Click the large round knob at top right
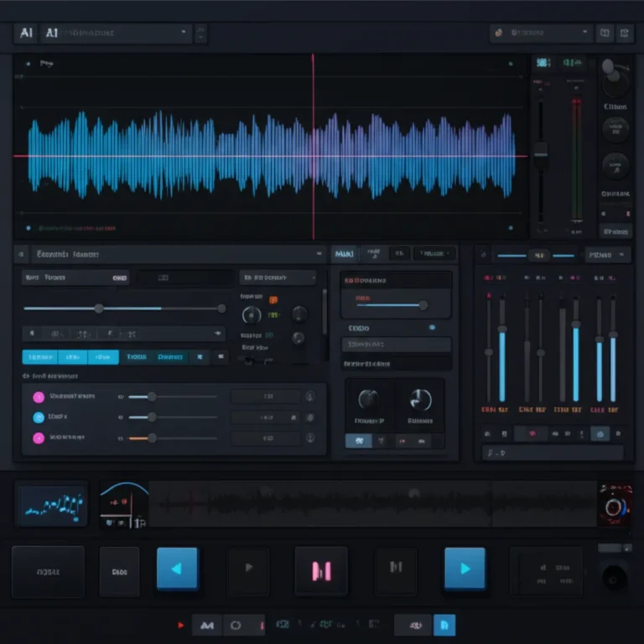644x644 pixels. [x=615, y=82]
